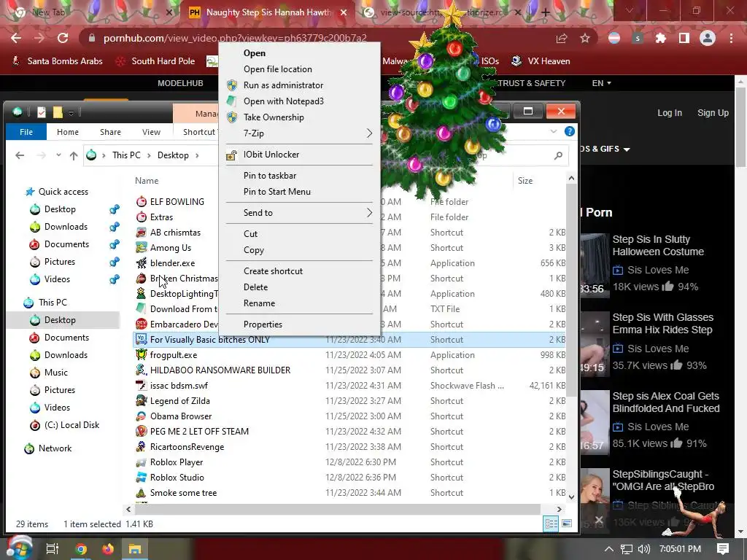Open the Explorer File tab
The image size is (747, 560).
click(x=26, y=132)
